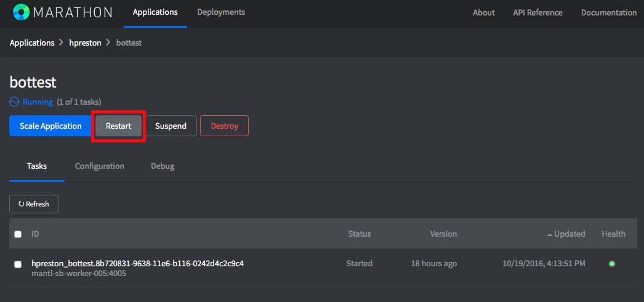Suspend the bottest application
The width and height of the screenshot is (644, 302).
tap(171, 126)
